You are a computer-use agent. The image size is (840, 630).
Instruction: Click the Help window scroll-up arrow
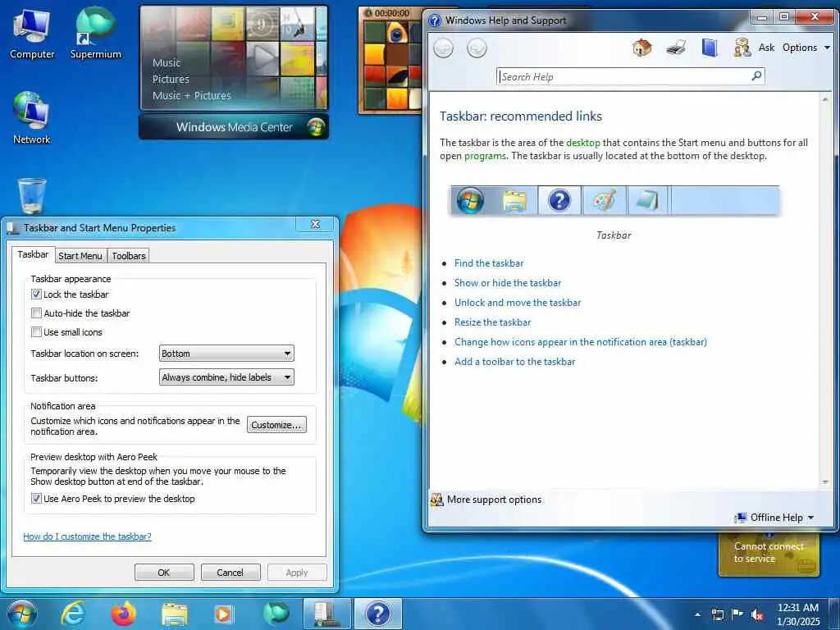[x=825, y=99]
